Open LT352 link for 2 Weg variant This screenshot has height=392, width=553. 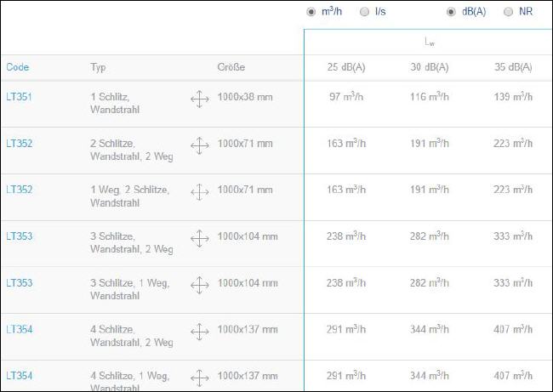(19, 143)
